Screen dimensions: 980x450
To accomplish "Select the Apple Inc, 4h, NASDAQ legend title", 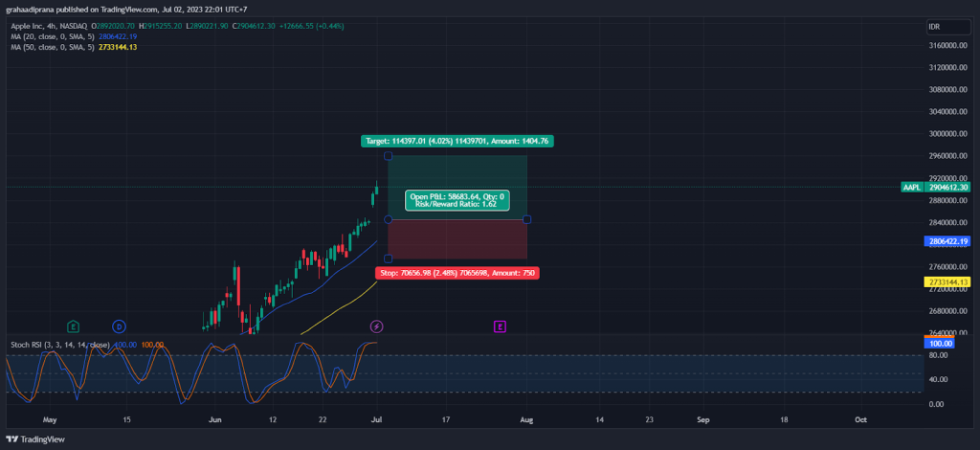I will coord(49,26).
